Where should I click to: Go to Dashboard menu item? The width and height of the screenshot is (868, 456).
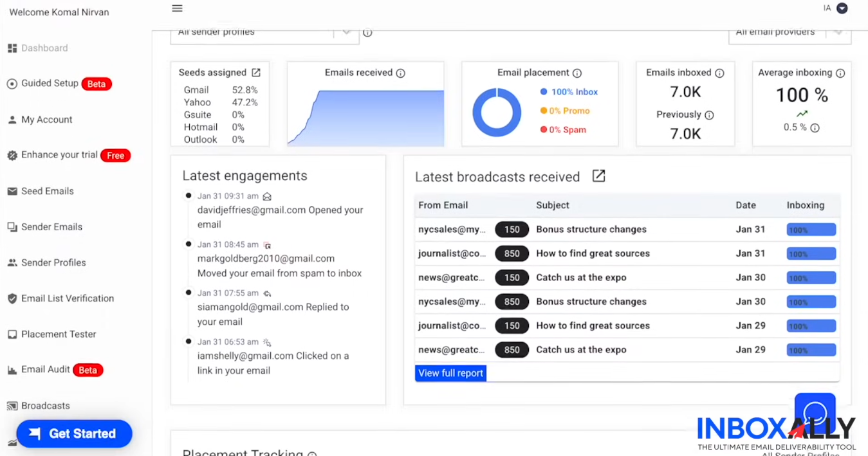pyautogui.click(x=44, y=48)
